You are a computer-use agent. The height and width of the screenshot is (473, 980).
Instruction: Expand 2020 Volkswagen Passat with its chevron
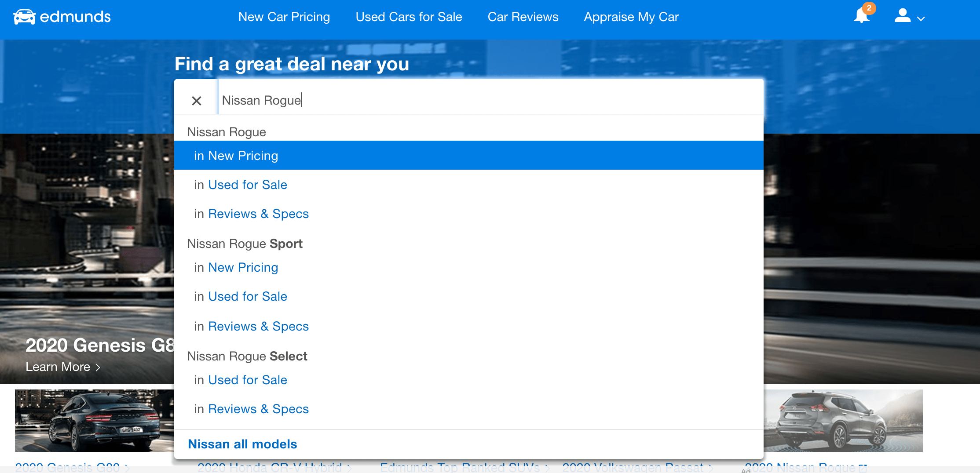tap(711, 469)
